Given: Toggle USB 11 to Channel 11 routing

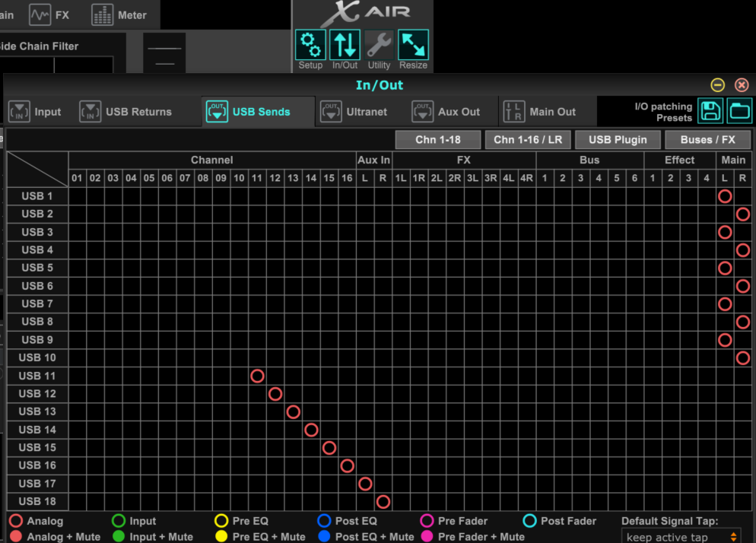Looking at the screenshot, I should 257,376.
